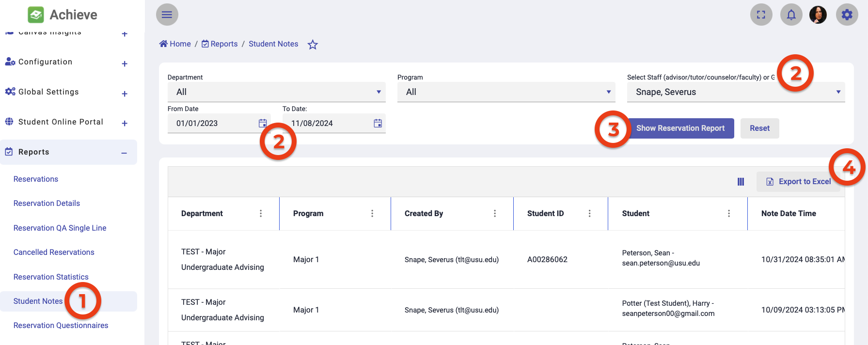Click the Home breadcrumb link
This screenshot has height=345, width=868.
[175, 44]
